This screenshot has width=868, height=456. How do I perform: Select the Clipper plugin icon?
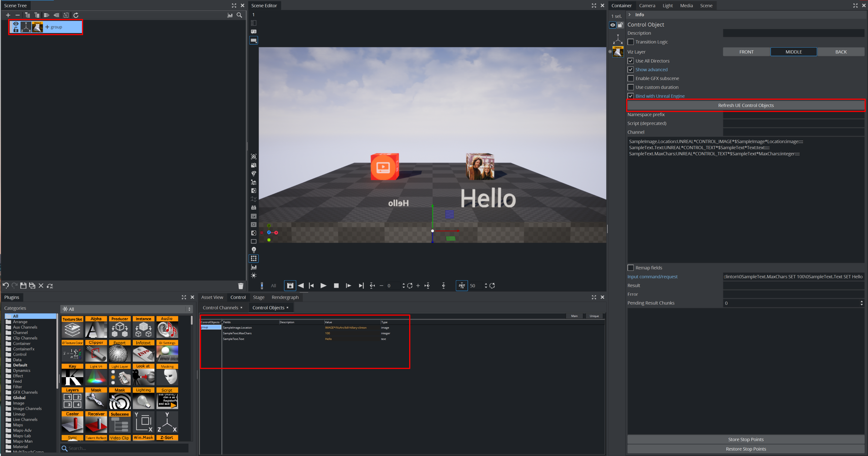(95, 352)
